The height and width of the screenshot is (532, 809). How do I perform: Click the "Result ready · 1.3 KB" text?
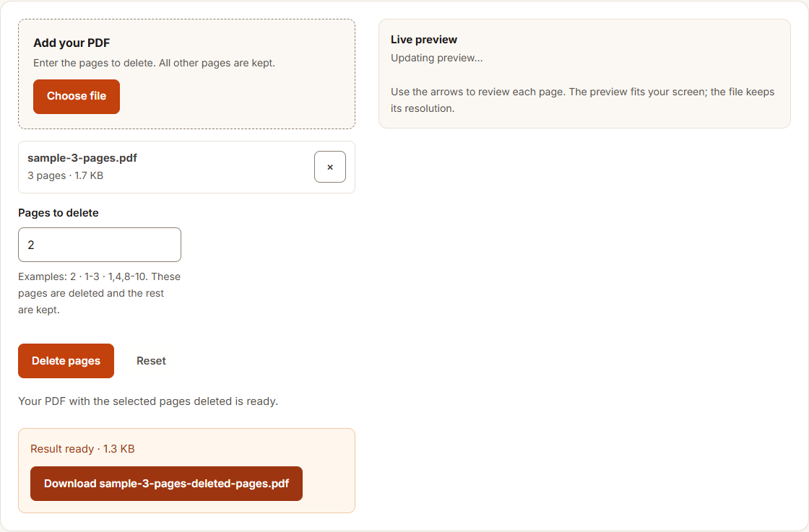coord(82,449)
